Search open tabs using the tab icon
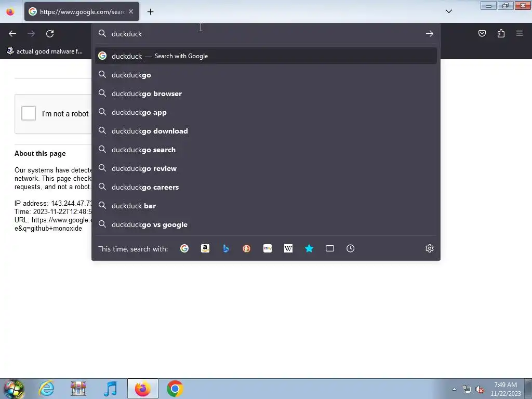This screenshot has height=399, width=532. tap(330, 249)
